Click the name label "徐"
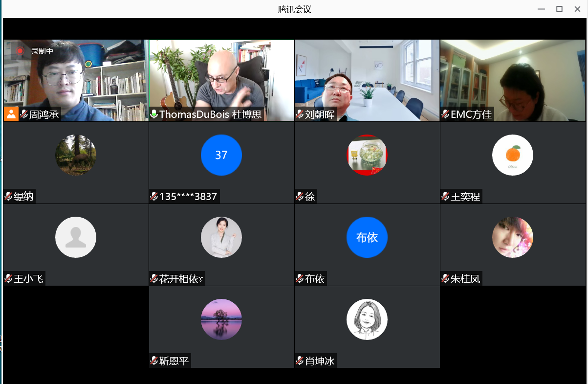The width and height of the screenshot is (588, 384). [x=310, y=197]
